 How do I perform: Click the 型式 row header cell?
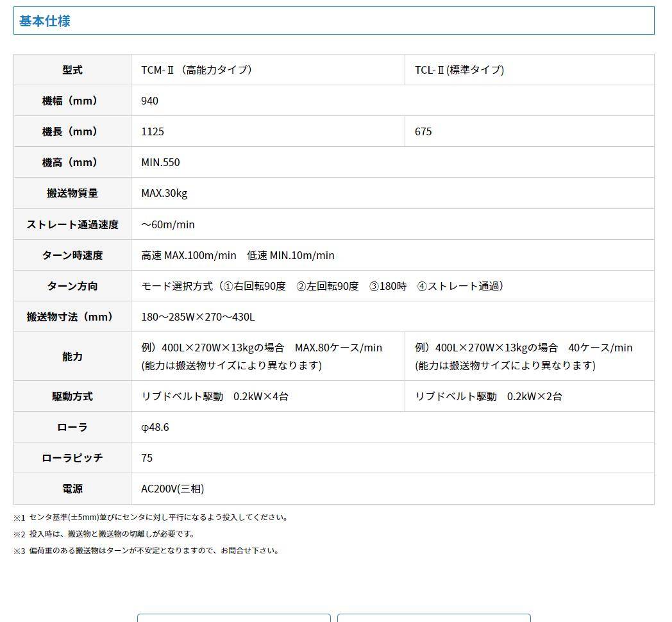pyautogui.click(x=72, y=70)
